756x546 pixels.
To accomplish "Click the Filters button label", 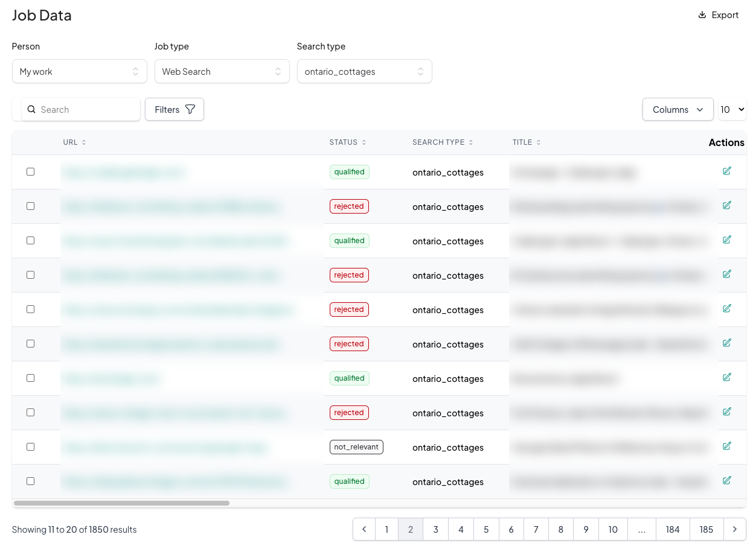I will click(x=167, y=109).
